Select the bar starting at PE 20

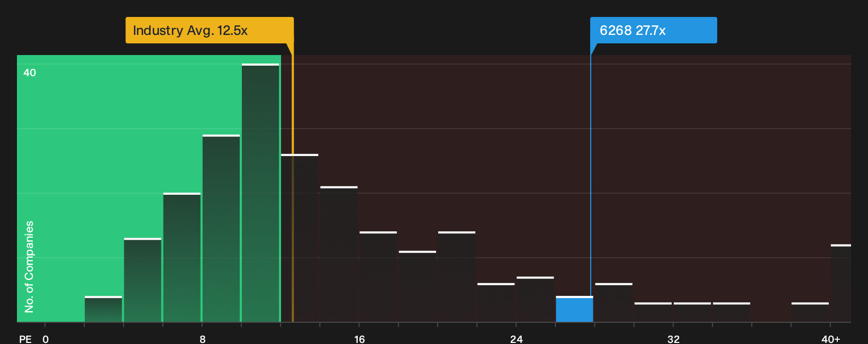pyautogui.click(x=457, y=277)
